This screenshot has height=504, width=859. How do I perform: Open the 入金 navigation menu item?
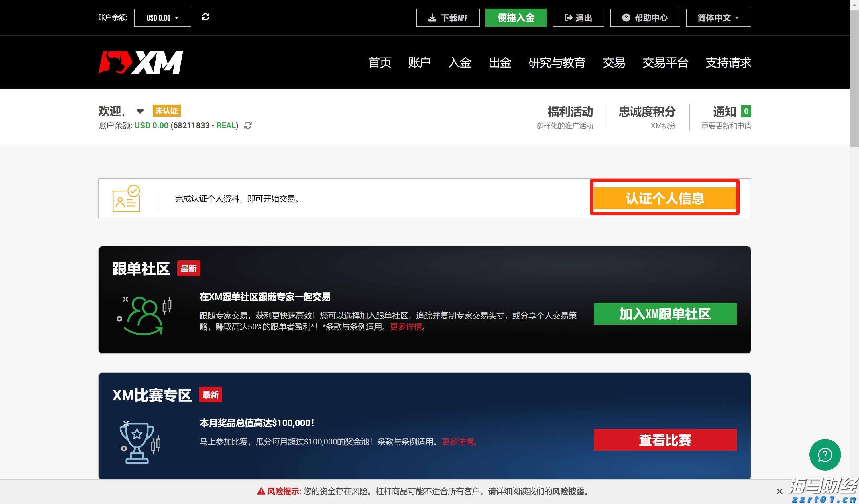[460, 63]
